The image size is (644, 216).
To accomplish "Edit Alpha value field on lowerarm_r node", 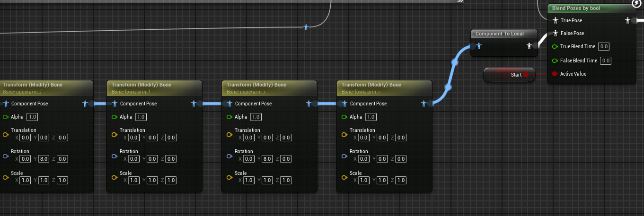I will (x=371, y=117).
